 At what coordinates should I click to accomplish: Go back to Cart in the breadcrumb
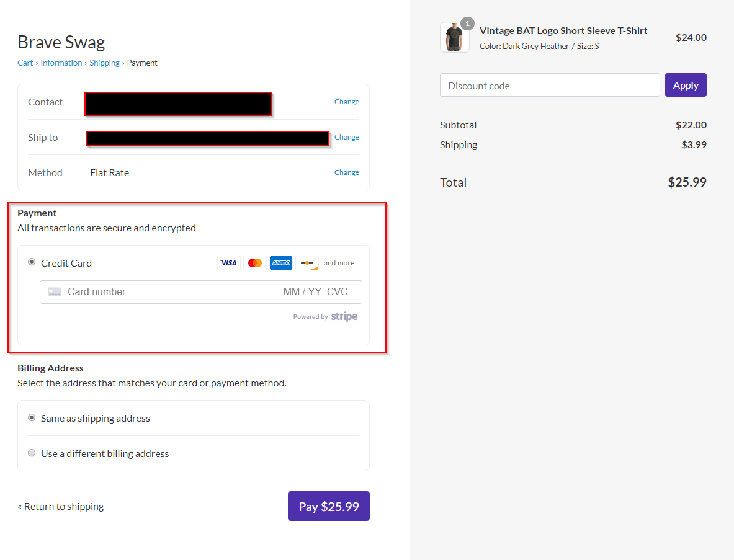point(25,63)
